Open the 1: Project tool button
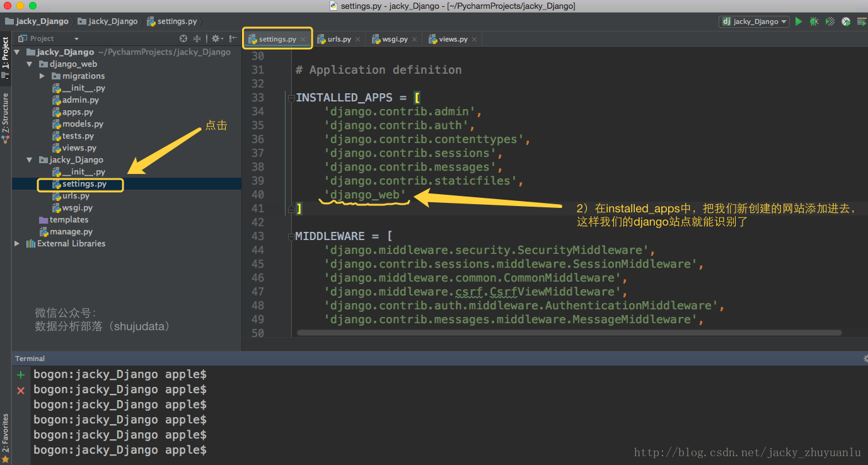Viewport: 868px width, 465px height. tap(5, 57)
